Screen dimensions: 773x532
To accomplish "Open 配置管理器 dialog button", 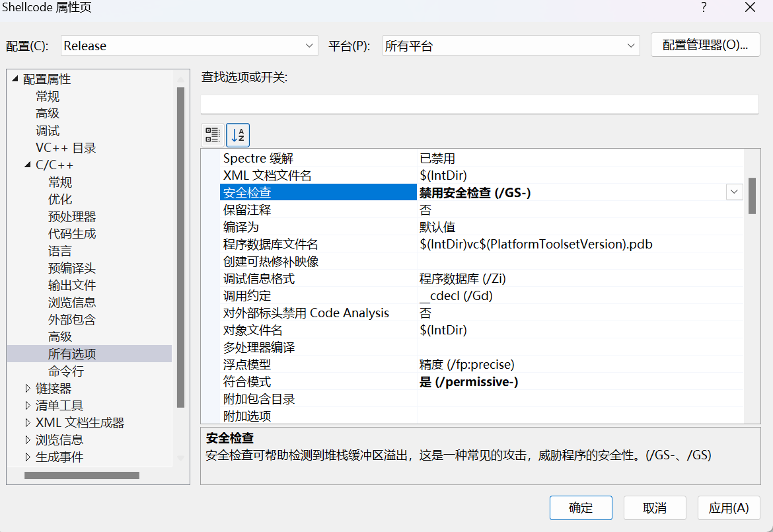I will (705, 45).
